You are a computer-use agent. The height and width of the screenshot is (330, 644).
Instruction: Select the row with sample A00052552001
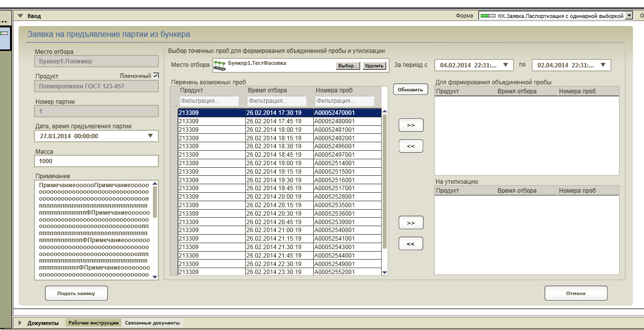[279, 272]
